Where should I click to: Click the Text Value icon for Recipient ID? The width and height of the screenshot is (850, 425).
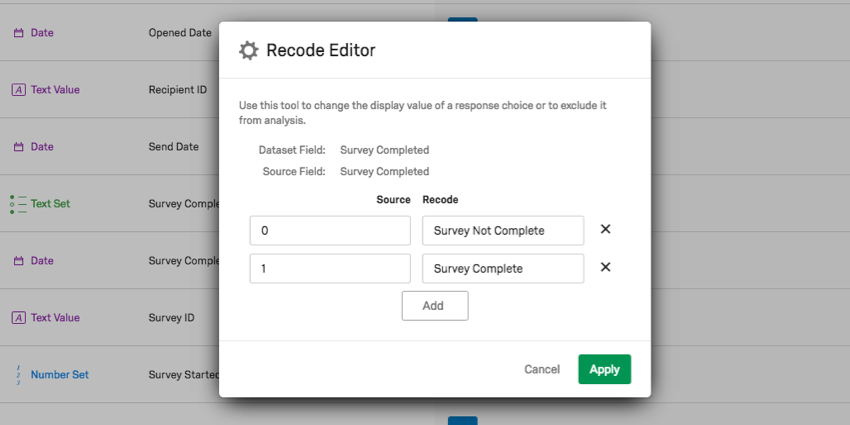(x=18, y=90)
